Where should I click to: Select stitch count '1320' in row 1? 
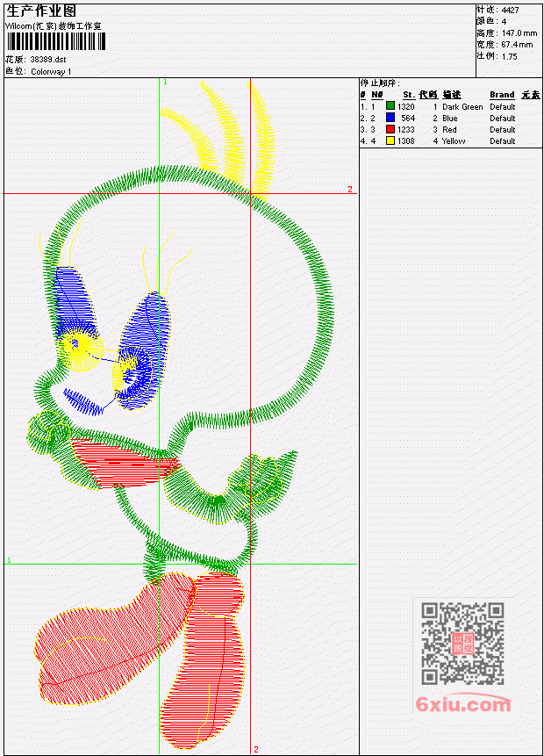[405, 106]
